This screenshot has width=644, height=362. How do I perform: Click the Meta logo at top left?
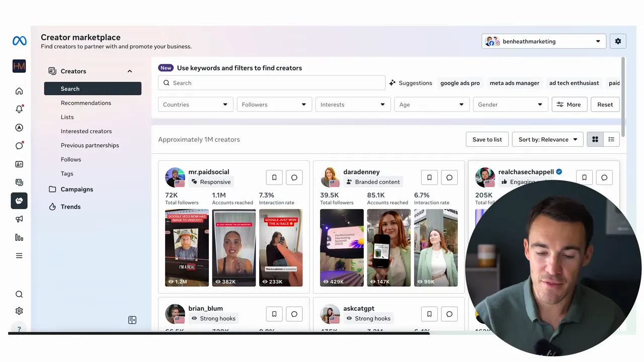(x=19, y=41)
